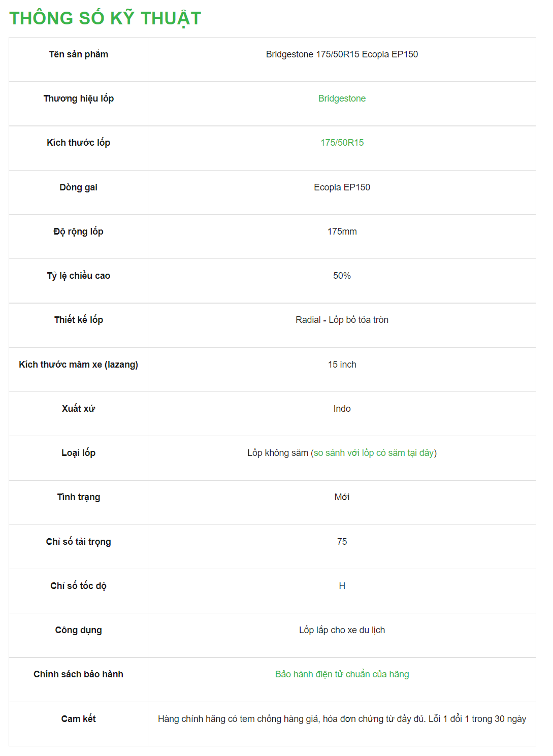This screenshot has width=553, height=756.
Task: Click the Chính sách bảo hành label
Action: (78, 674)
